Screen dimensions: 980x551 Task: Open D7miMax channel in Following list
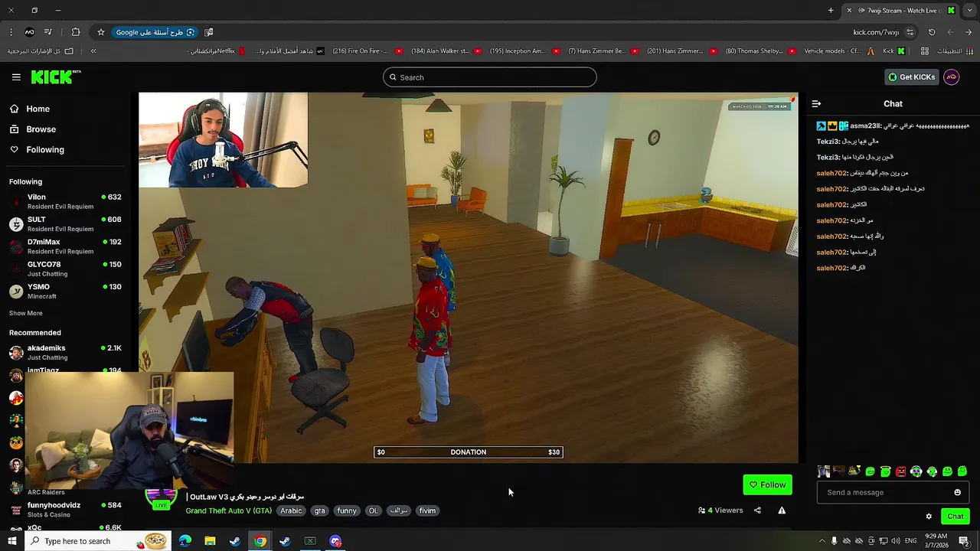click(x=65, y=246)
